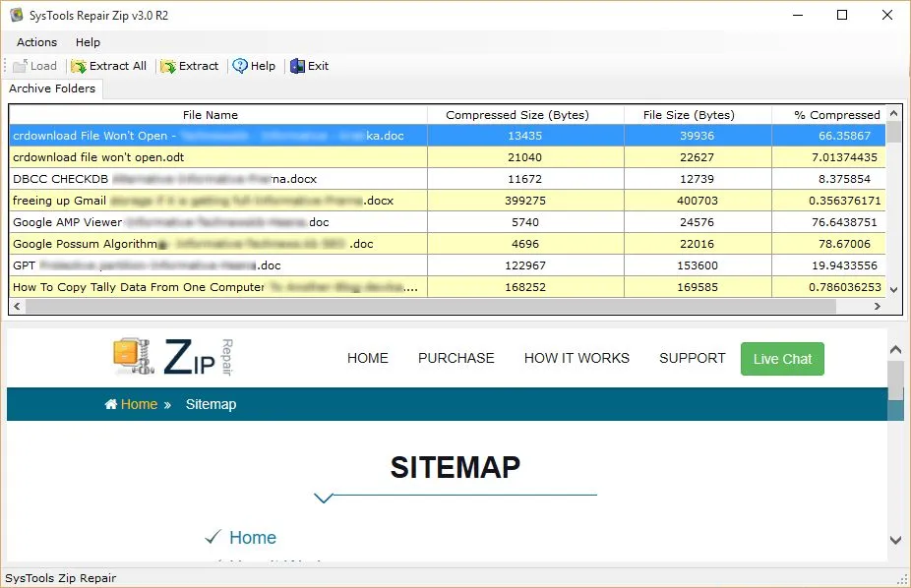Maximize the SysTools Repair Zip window
Screen dimensions: 911x588
(x=842, y=15)
